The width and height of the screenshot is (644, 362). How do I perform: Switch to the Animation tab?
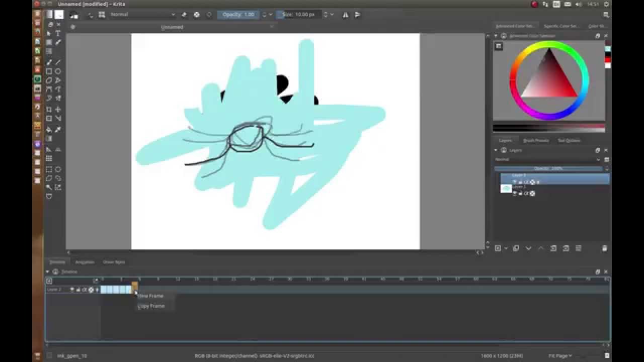(85, 262)
